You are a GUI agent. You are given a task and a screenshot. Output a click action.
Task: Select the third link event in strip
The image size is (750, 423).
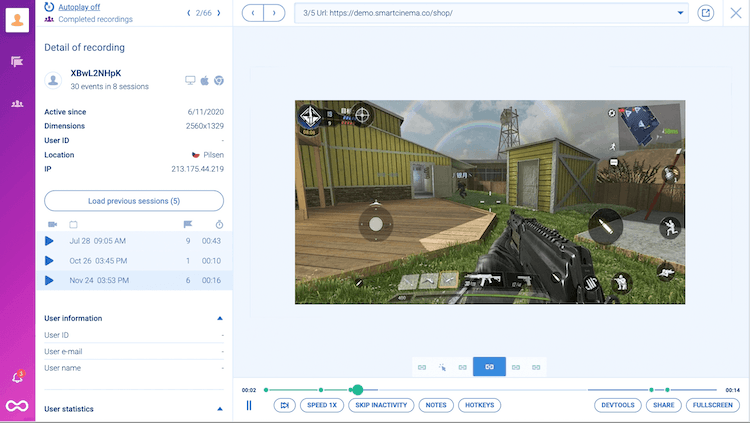[x=463, y=367]
